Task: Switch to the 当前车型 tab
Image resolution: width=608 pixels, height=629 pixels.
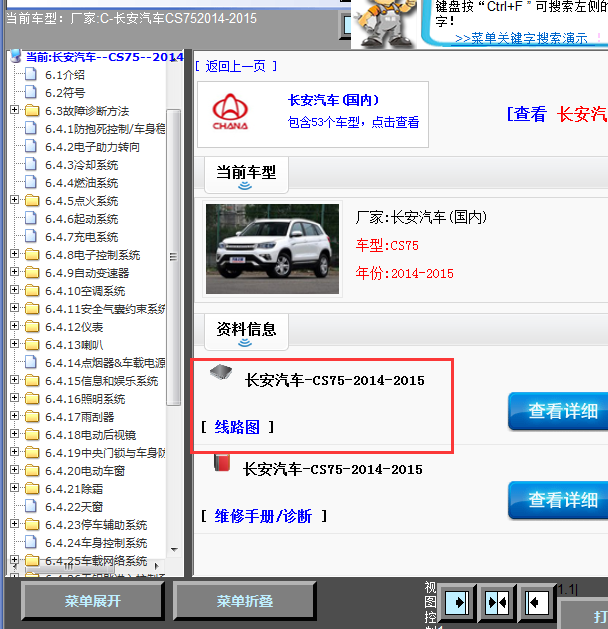Action: pos(246,175)
